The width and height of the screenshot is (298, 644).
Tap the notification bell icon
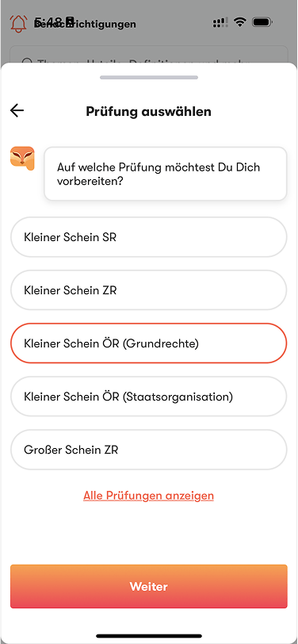pyautogui.click(x=18, y=24)
